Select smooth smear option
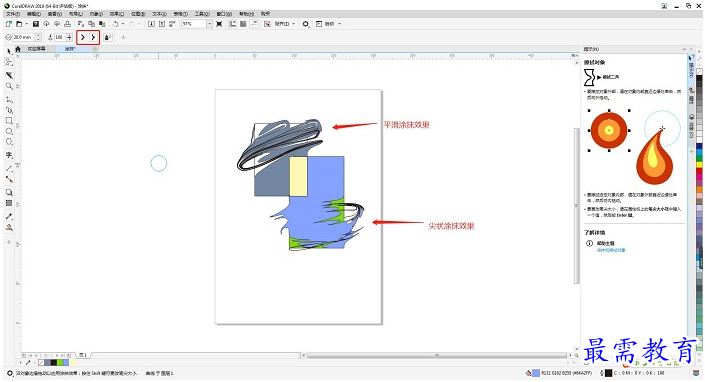This screenshot has width=705, height=382. [x=83, y=37]
